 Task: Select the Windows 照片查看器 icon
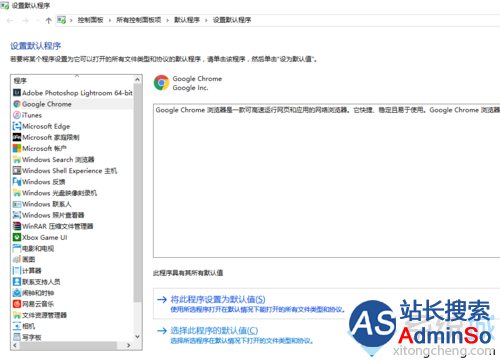(x=17, y=215)
